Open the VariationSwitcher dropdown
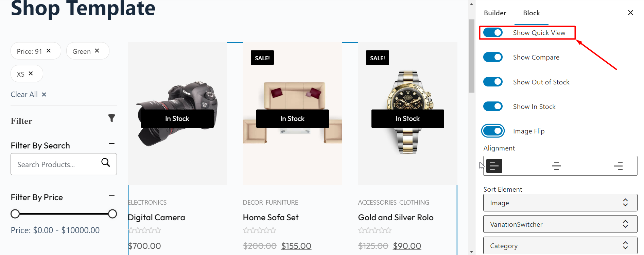This screenshot has width=644, height=255. point(560,224)
